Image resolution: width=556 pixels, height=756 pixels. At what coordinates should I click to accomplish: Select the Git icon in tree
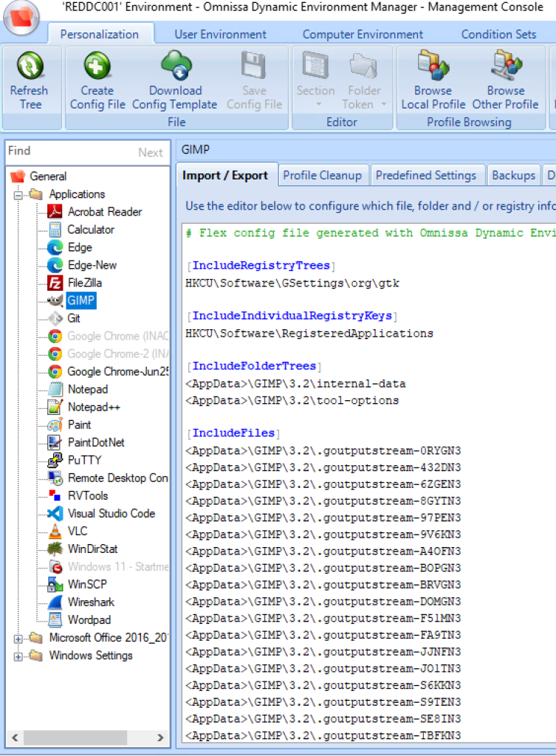pyautogui.click(x=55, y=318)
